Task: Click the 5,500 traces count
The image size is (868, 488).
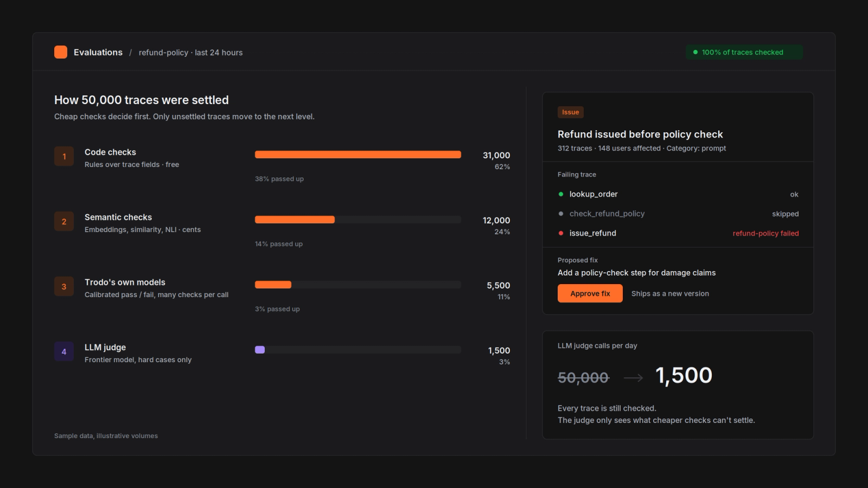Action: (x=498, y=286)
